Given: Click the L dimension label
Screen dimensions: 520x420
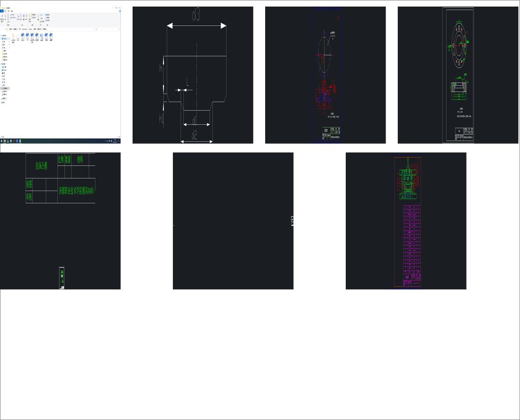Looking at the screenshot, I should 187,81.
